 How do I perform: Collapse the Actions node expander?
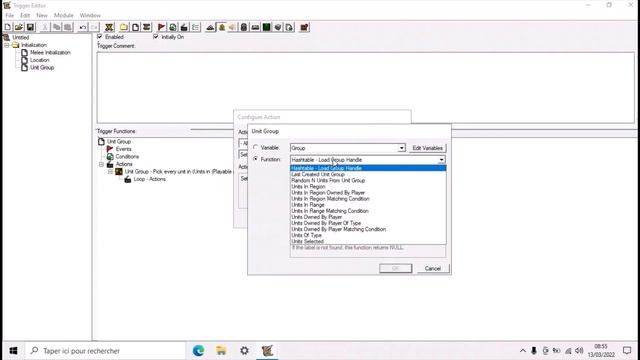(101, 164)
